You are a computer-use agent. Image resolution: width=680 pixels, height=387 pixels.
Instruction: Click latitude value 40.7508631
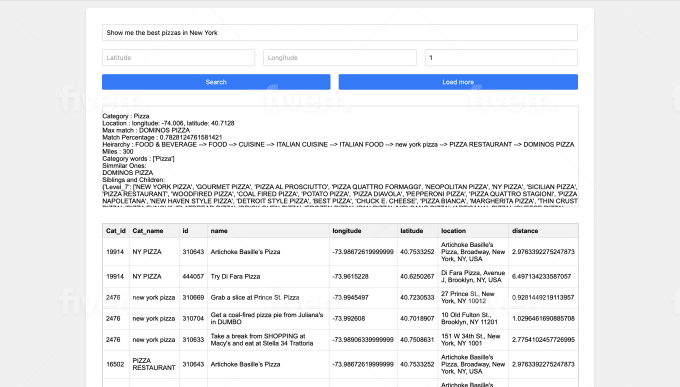point(417,340)
